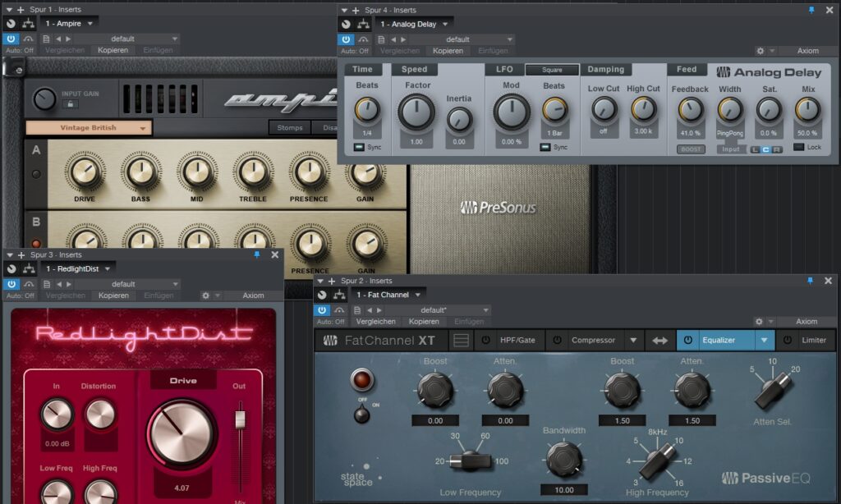Select Compressor section in Fat Channel
Image resolution: width=841 pixels, height=504 pixels.
point(593,340)
